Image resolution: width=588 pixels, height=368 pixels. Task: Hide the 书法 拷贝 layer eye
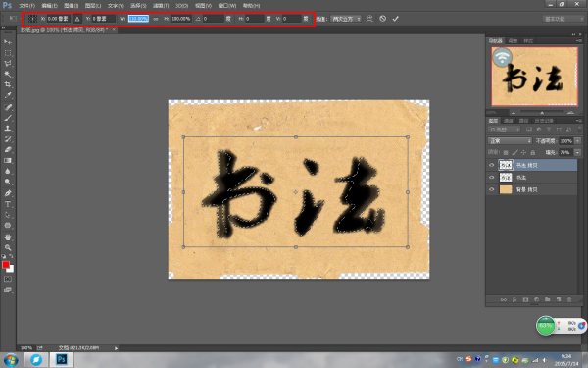[x=492, y=165]
